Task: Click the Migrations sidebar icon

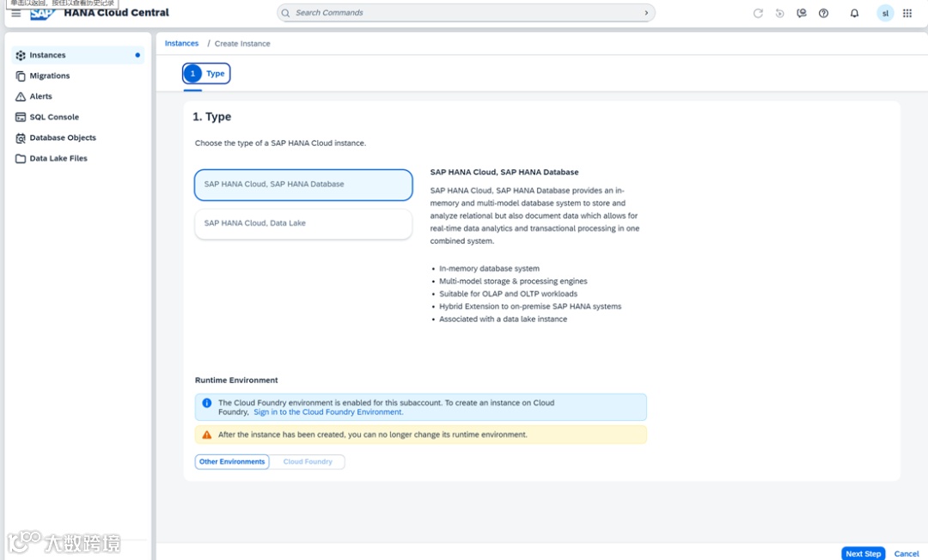Action: (21, 76)
